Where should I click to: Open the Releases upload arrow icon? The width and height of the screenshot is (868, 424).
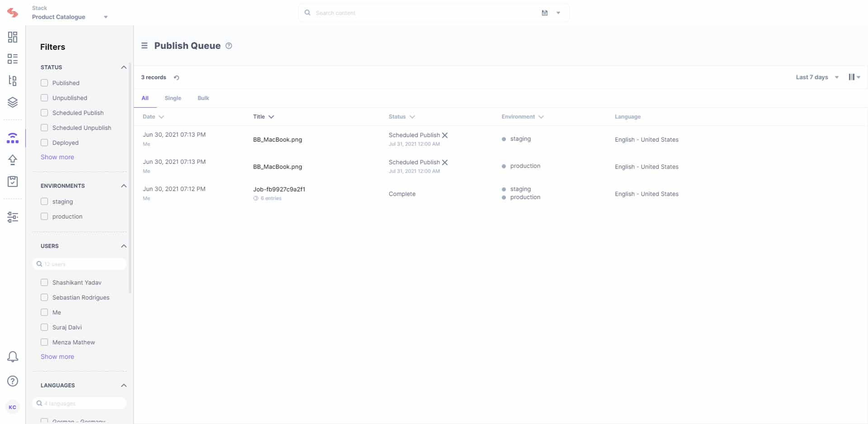[12, 160]
